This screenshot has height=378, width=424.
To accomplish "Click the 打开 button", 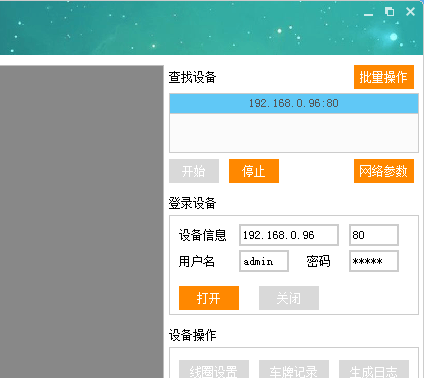I will (209, 298).
